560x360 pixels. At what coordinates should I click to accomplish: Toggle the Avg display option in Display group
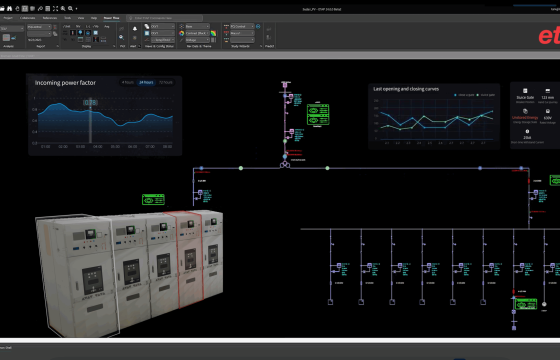pos(106,26)
